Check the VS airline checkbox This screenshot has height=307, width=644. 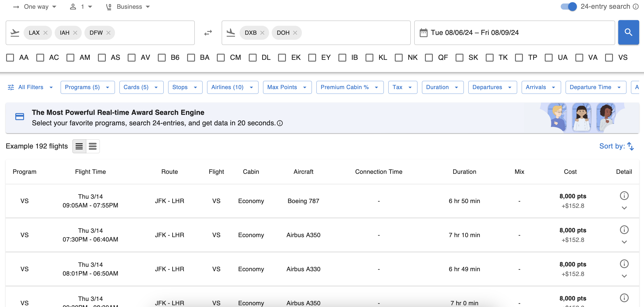tap(609, 58)
